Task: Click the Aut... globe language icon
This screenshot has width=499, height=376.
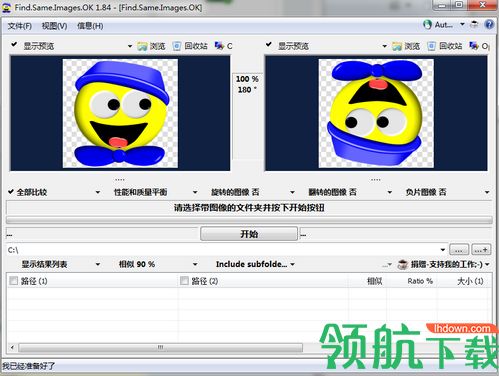Action: 427,25
